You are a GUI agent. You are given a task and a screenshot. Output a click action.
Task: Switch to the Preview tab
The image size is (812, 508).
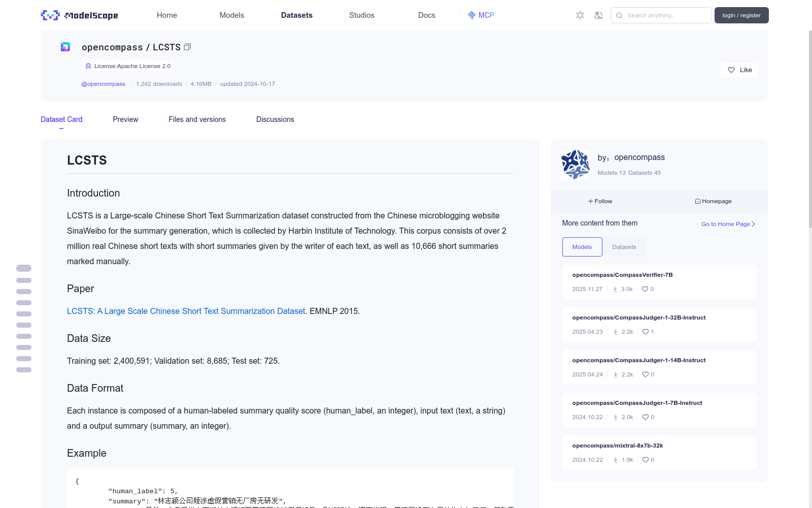(125, 119)
